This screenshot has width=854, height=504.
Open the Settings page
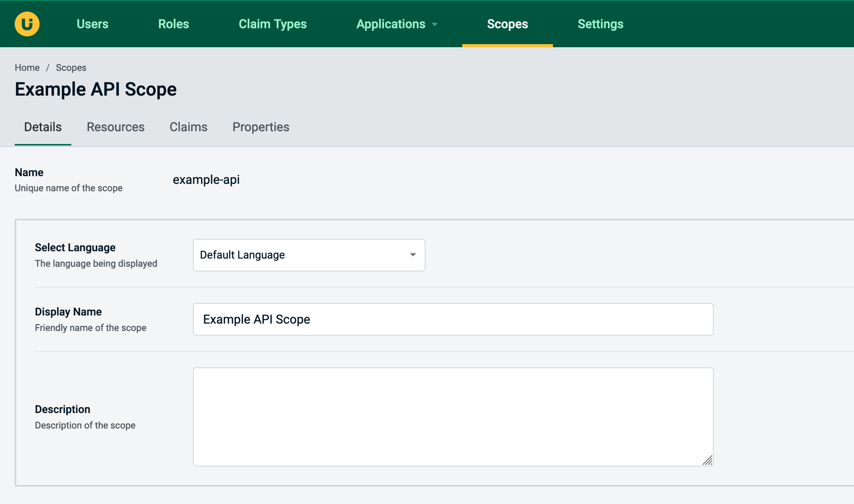point(601,24)
